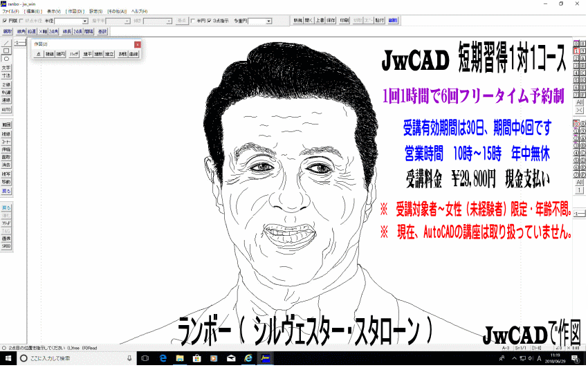Viewport: 588px width, 370px height.
Task: Click the 上書 overwrite save button
Action: pyautogui.click(x=320, y=21)
